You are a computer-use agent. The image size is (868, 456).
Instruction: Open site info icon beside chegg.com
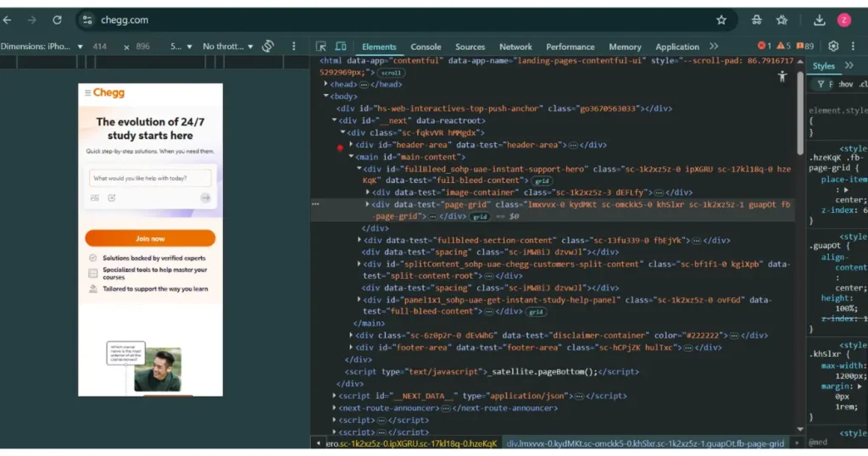point(87,20)
